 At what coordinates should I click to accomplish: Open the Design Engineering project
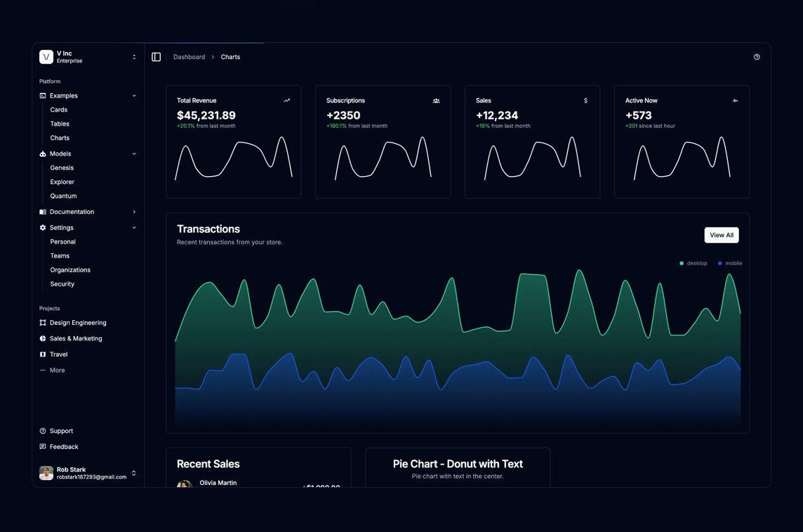point(78,323)
